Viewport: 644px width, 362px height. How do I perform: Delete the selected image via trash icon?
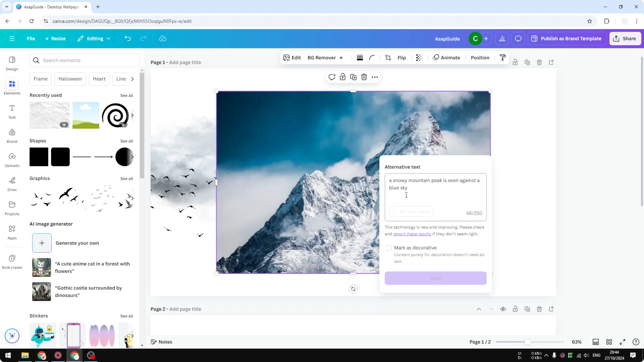pos(364,77)
